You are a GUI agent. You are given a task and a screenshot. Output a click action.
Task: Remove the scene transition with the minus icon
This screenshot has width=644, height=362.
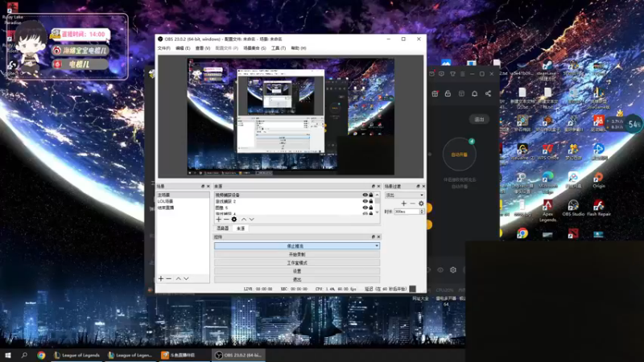412,204
